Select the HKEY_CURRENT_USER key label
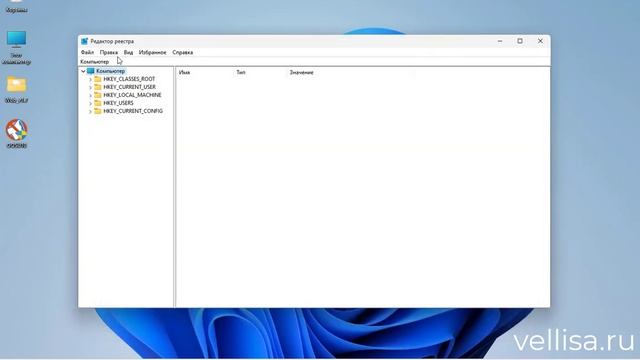Screen dimensions: 640x360 [129, 87]
